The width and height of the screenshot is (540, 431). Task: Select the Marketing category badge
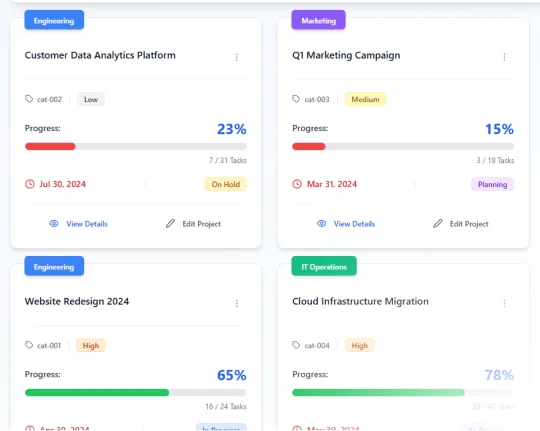pyautogui.click(x=319, y=20)
